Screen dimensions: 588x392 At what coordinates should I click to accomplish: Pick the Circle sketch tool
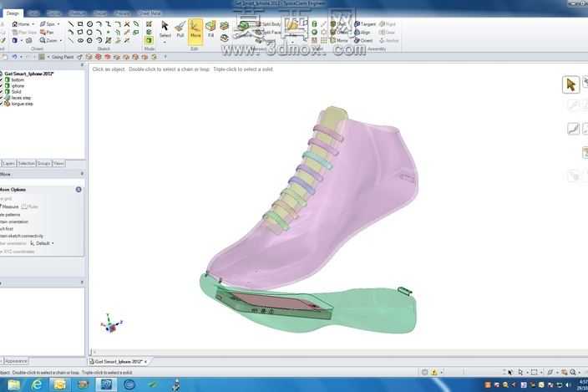pos(89,24)
